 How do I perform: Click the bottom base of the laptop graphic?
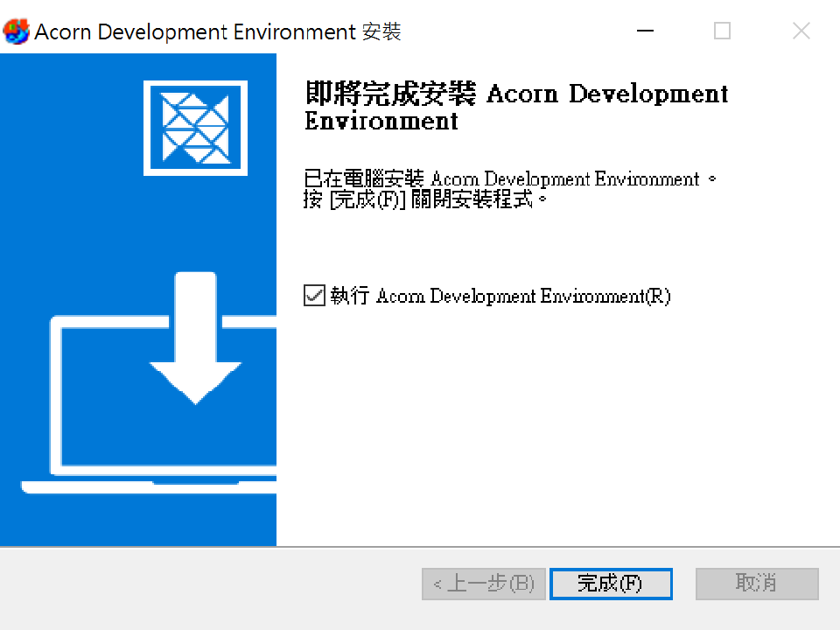[x=149, y=486]
